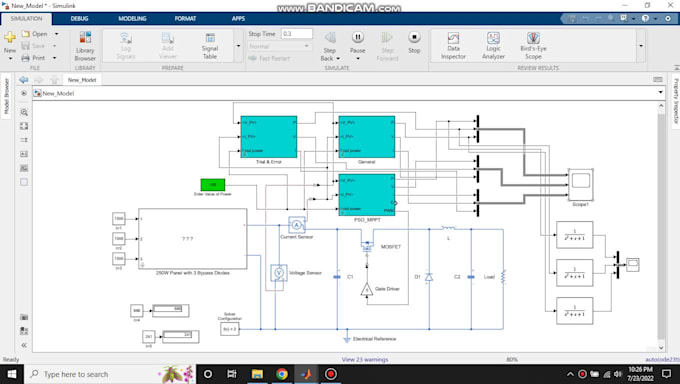The width and height of the screenshot is (680, 384).
Task: Select the green power value constant block
Action: click(x=212, y=185)
